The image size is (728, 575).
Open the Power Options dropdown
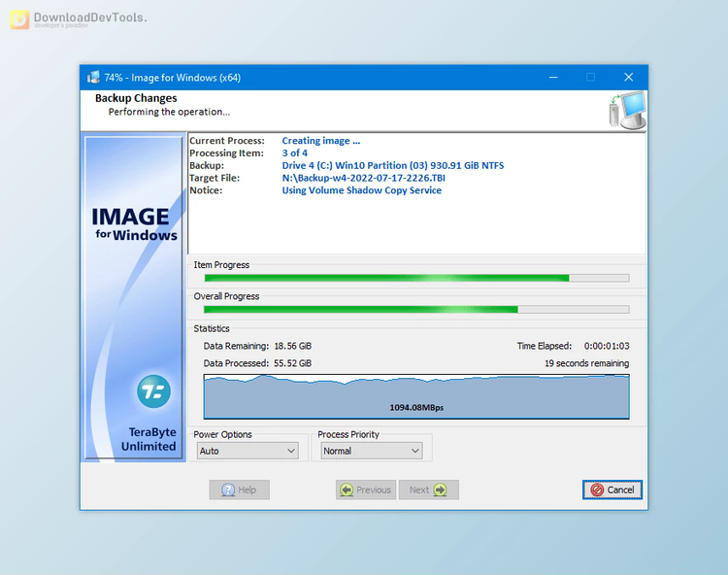coord(248,451)
